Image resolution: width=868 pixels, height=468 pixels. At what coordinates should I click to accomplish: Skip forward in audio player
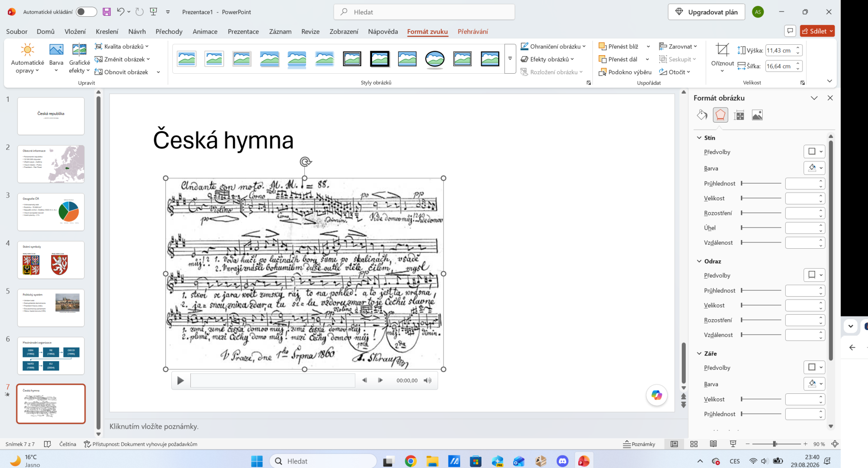click(380, 380)
